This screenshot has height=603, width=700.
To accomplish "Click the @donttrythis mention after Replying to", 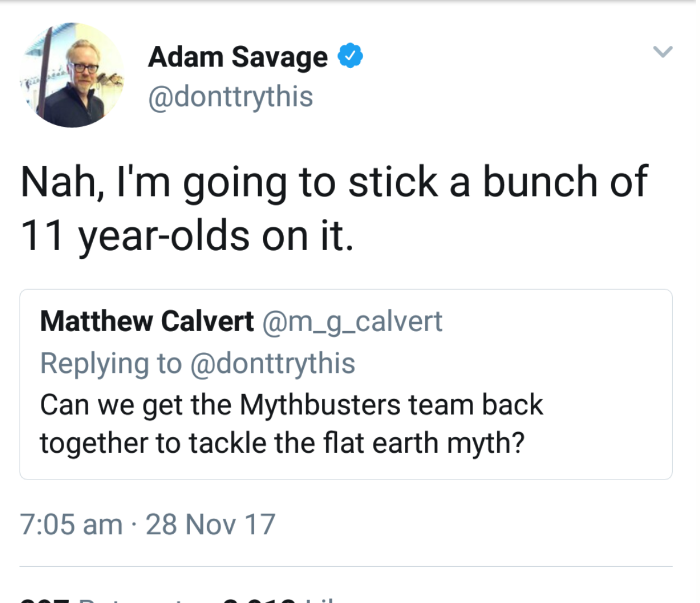I will click(273, 363).
